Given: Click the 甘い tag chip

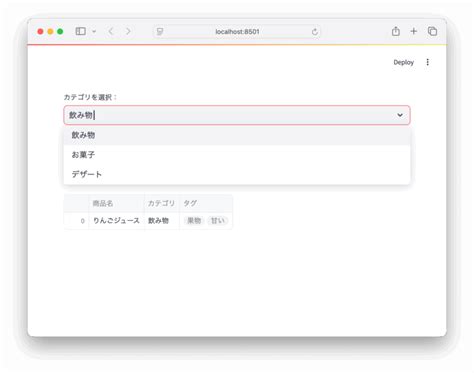Looking at the screenshot, I should coord(218,221).
